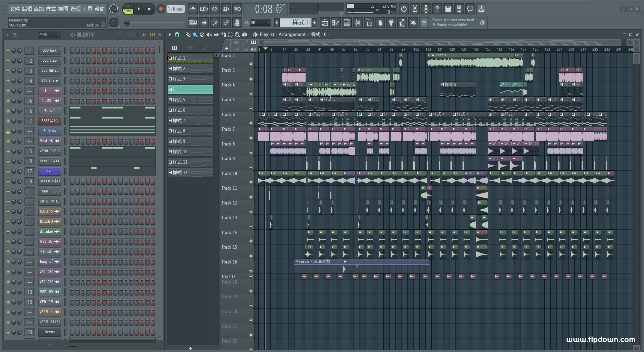Image resolution: width=644 pixels, height=352 pixels.
Task: Open the pattern options arrow left of 样式 1
Action: (x=277, y=23)
